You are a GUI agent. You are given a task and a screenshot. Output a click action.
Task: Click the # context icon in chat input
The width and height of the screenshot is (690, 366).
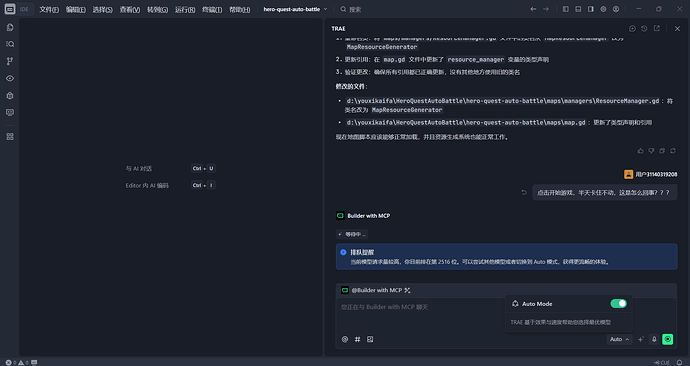coord(357,339)
